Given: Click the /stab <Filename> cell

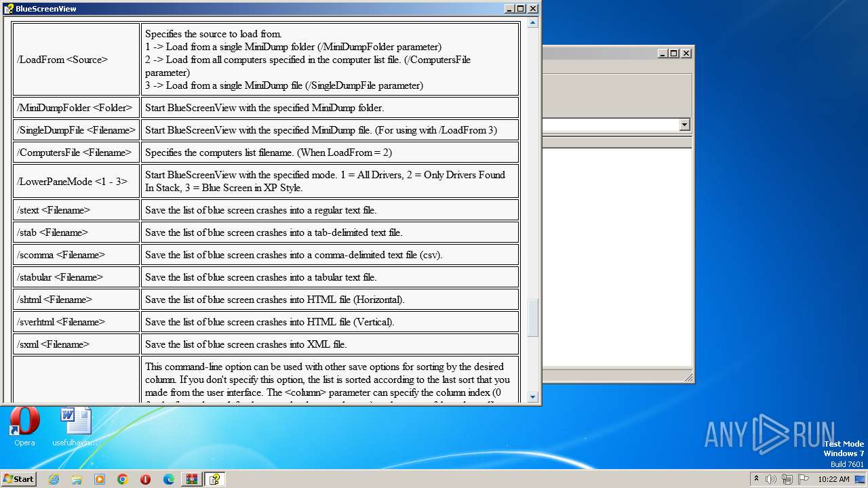Looking at the screenshot, I should pos(76,232).
